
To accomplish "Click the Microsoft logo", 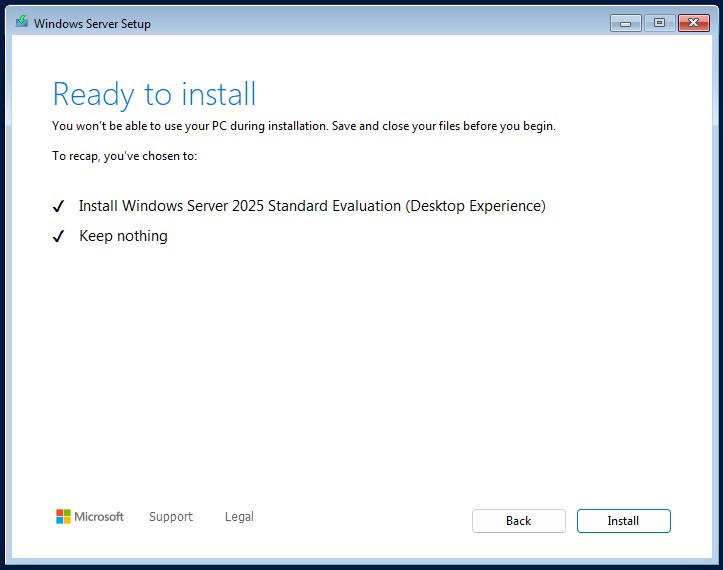I will [x=89, y=517].
